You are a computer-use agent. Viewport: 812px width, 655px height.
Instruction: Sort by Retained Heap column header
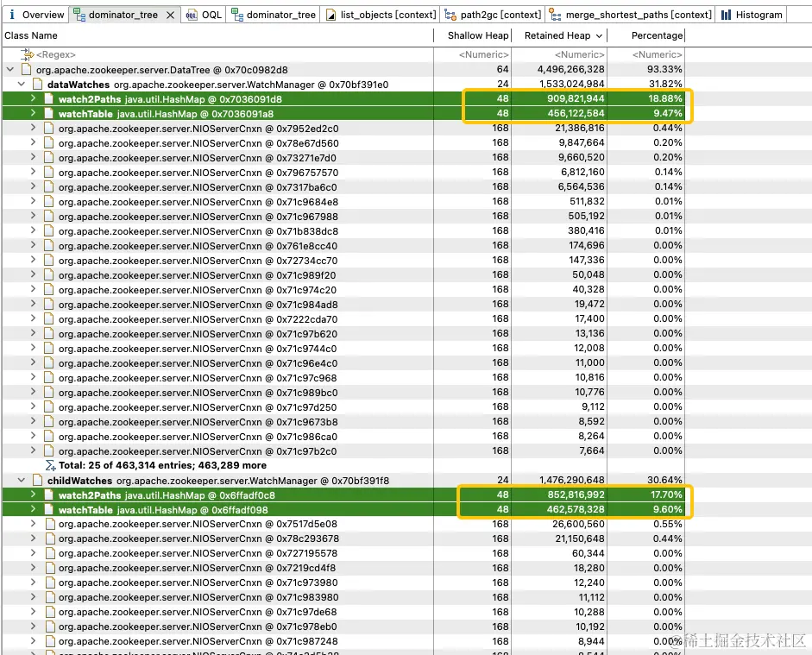[557, 35]
